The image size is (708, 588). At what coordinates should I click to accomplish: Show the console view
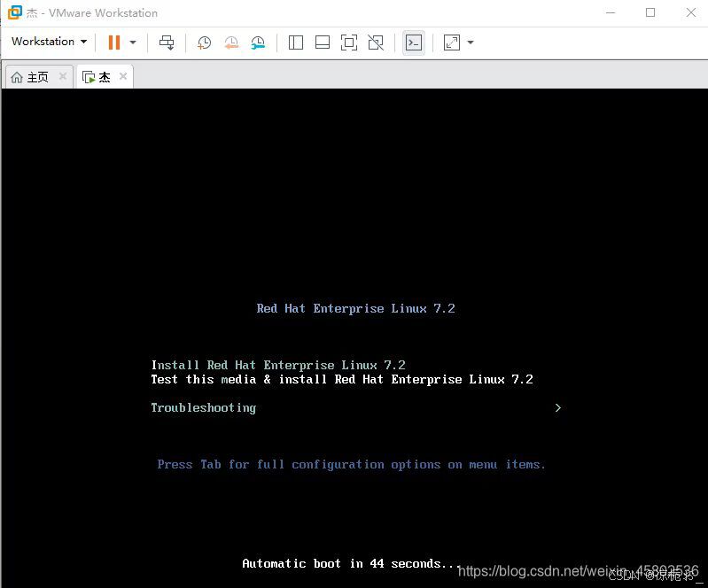click(x=414, y=43)
